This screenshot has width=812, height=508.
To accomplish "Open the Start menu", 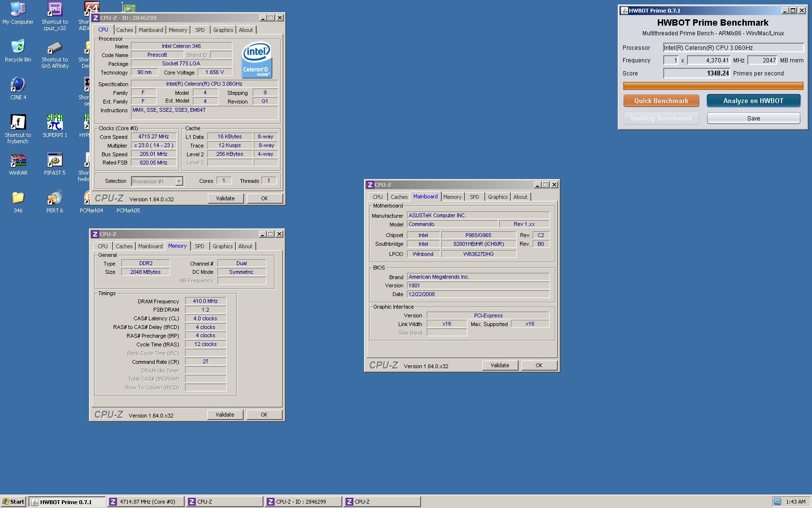I will [14, 502].
